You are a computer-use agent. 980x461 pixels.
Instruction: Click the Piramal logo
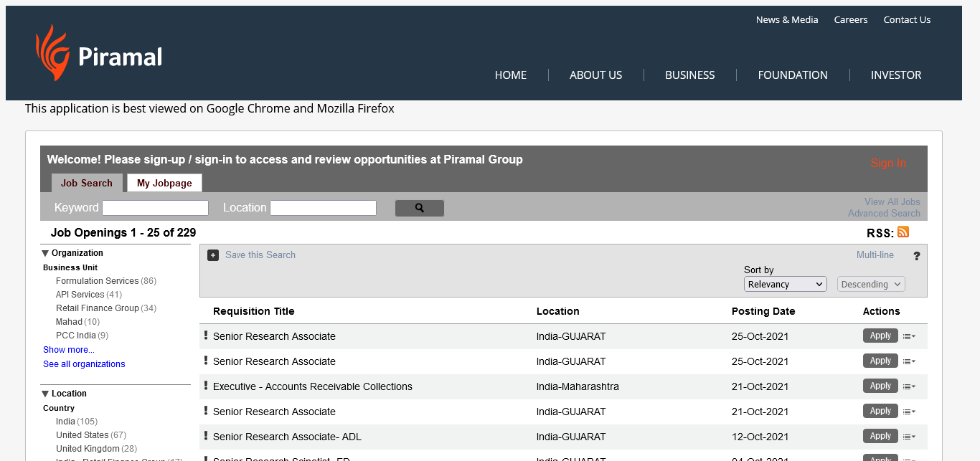pos(99,54)
